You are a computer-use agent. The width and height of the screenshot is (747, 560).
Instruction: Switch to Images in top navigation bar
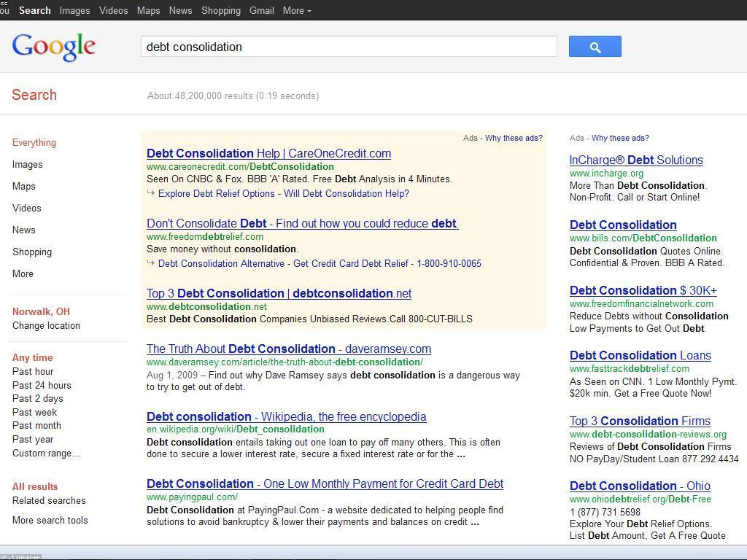pyautogui.click(x=74, y=10)
